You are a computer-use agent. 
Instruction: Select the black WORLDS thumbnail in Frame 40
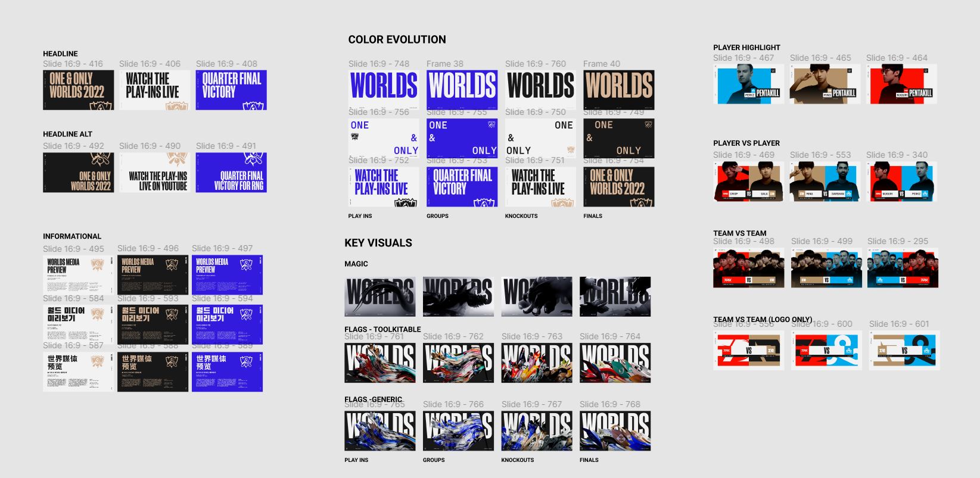point(618,90)
